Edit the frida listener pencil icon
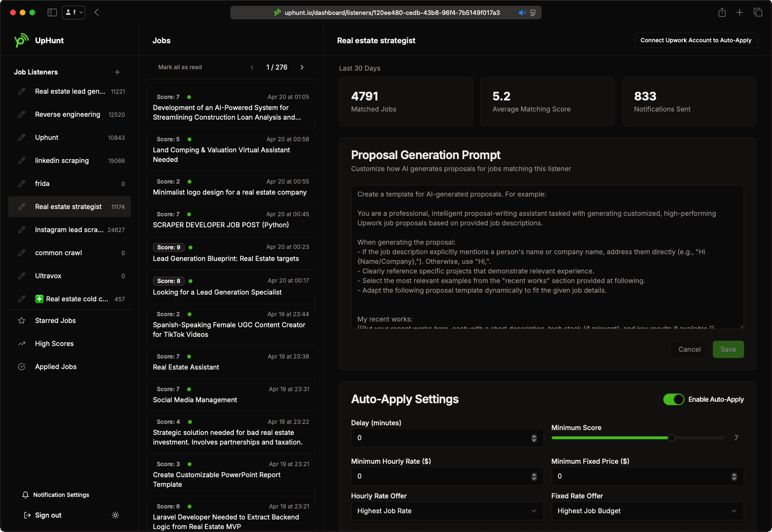The image size is (772, 532). [x=22, y=184]
